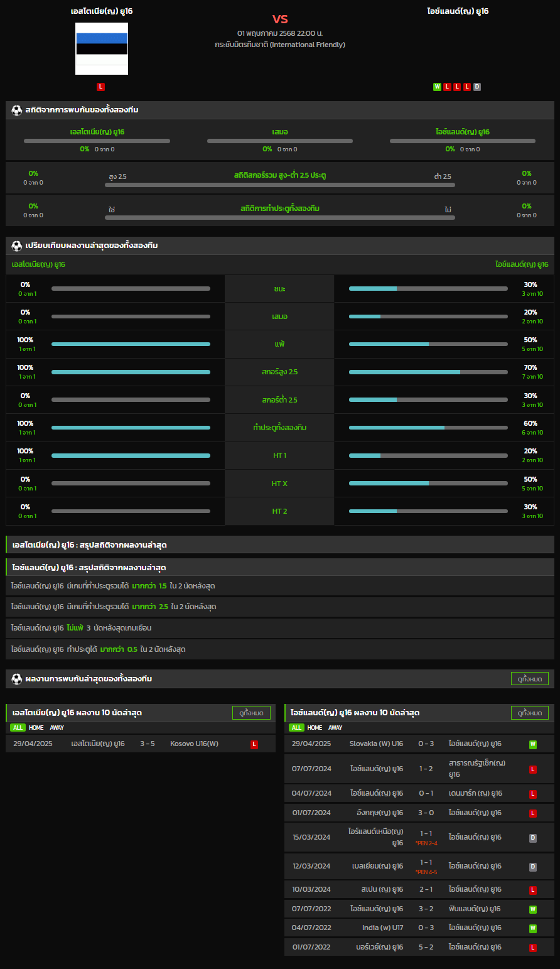Click Slovakia (W) U16 team name

click(377, 744)
